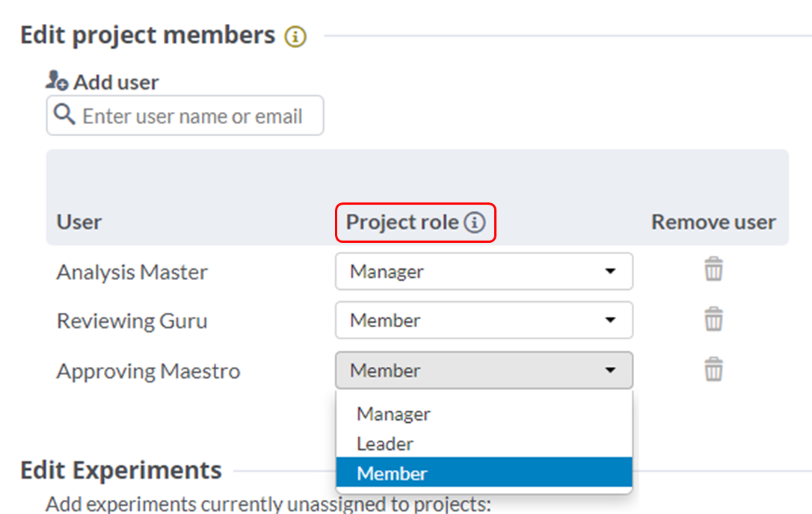Click the Edit Experiments section heading
The image size is (812, 514).
click(121, 471)
